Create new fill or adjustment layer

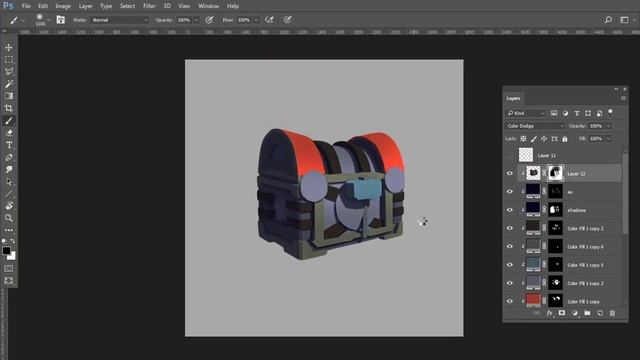click(575, 313)
